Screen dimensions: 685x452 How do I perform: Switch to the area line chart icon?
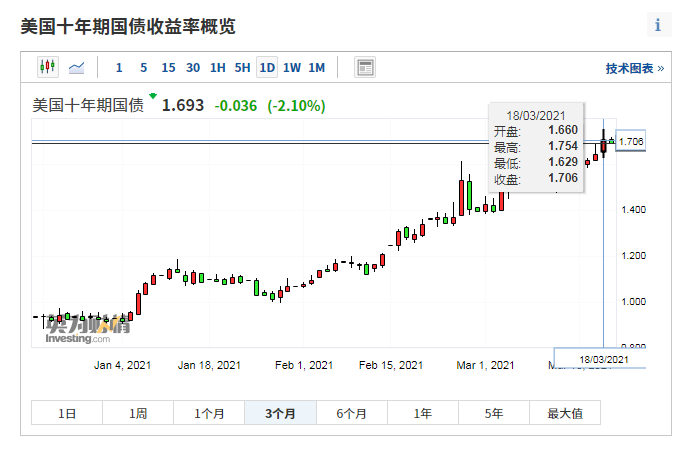pyautogui.click(x=77, y=68)
